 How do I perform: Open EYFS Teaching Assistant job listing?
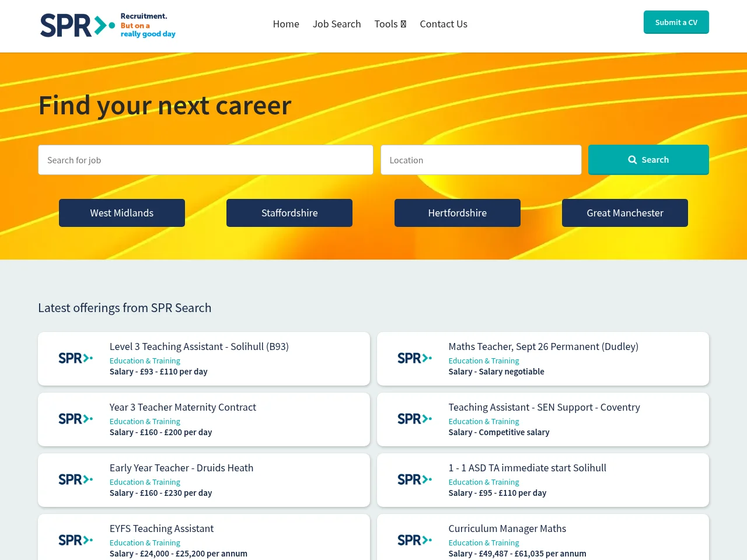click(162, 528)
